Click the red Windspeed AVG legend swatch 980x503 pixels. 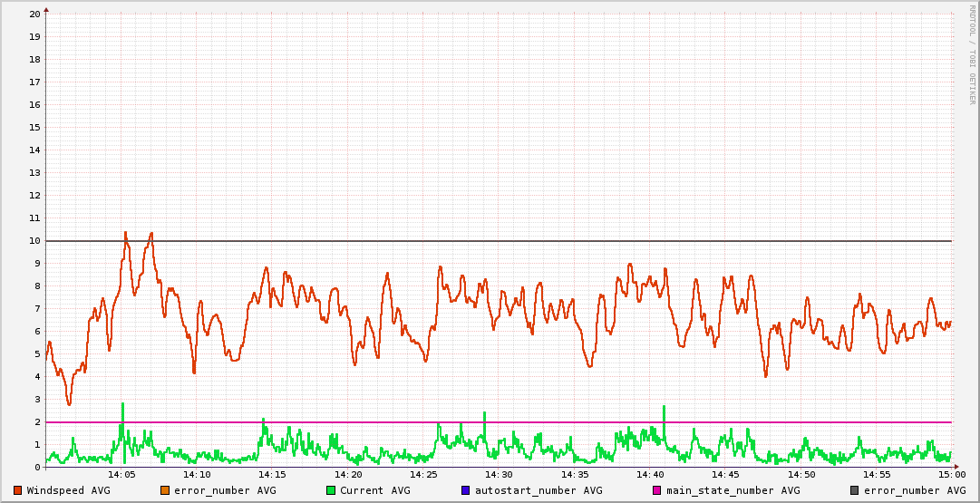click(x=18, y=490)
